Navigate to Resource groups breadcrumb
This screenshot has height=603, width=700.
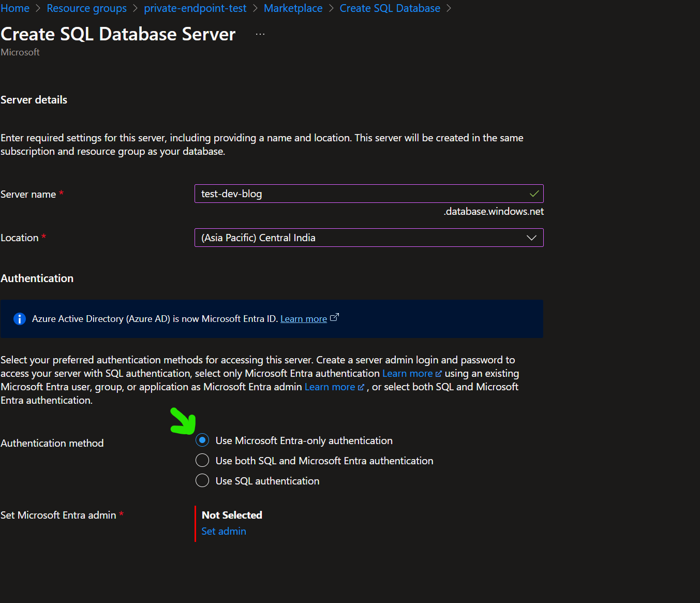86,8
